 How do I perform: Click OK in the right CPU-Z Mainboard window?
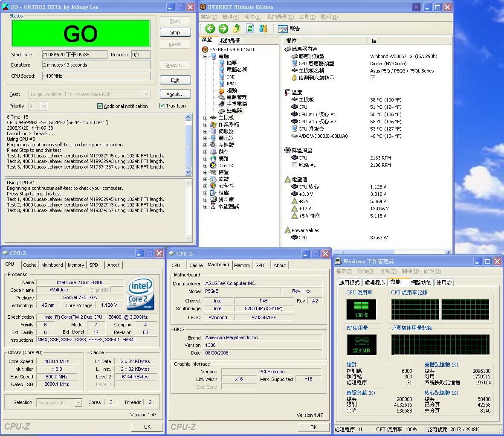tap(313, 427)
